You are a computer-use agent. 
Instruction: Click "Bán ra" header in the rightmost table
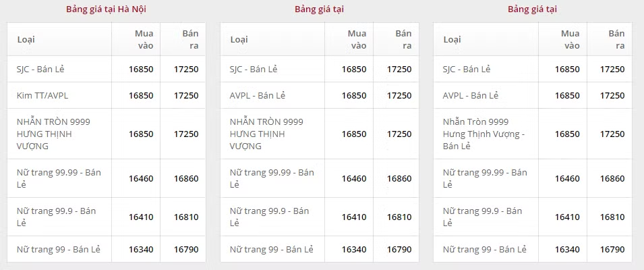[616, 39]
